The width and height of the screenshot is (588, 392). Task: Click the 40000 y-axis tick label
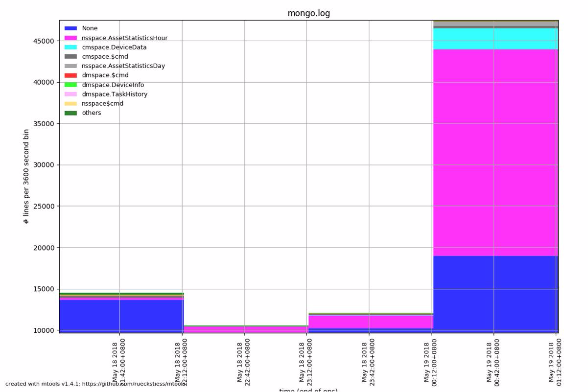click(x=44, y=82)
